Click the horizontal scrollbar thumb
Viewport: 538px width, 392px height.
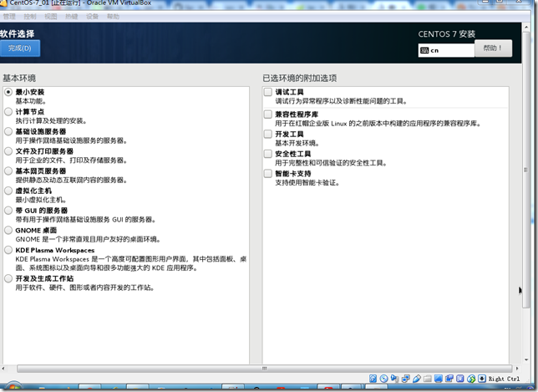[x=264, y=369]
